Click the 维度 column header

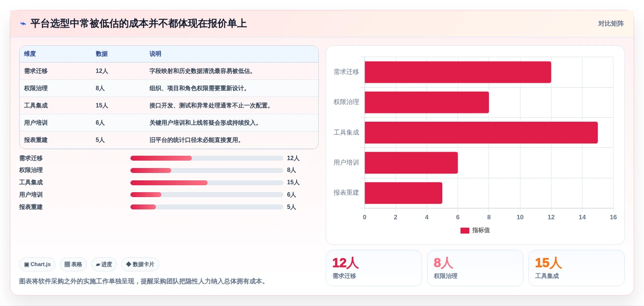coord(30,54)
